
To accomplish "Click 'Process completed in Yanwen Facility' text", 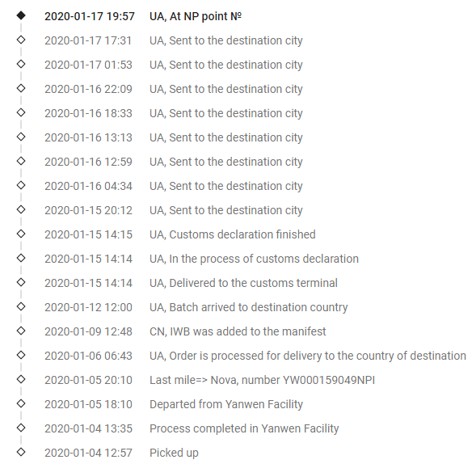I will tap(244, 428).
